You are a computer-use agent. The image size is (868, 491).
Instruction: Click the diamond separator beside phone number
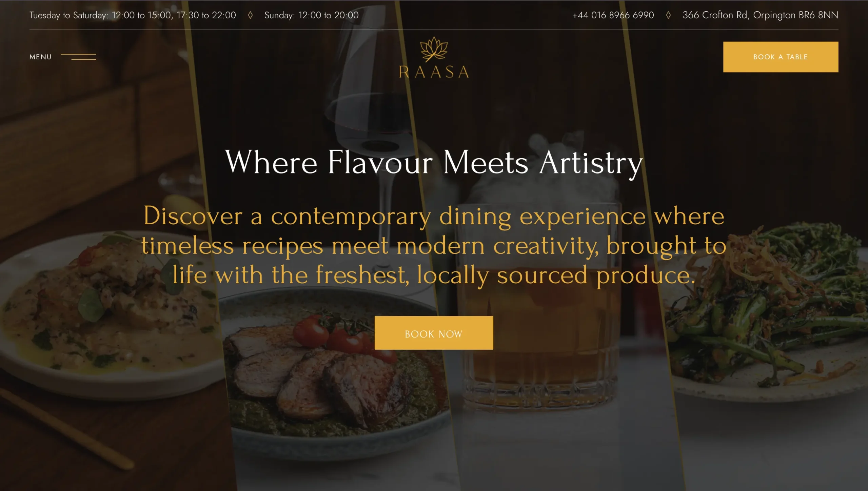pyautogui.click(x=668, y=15)
